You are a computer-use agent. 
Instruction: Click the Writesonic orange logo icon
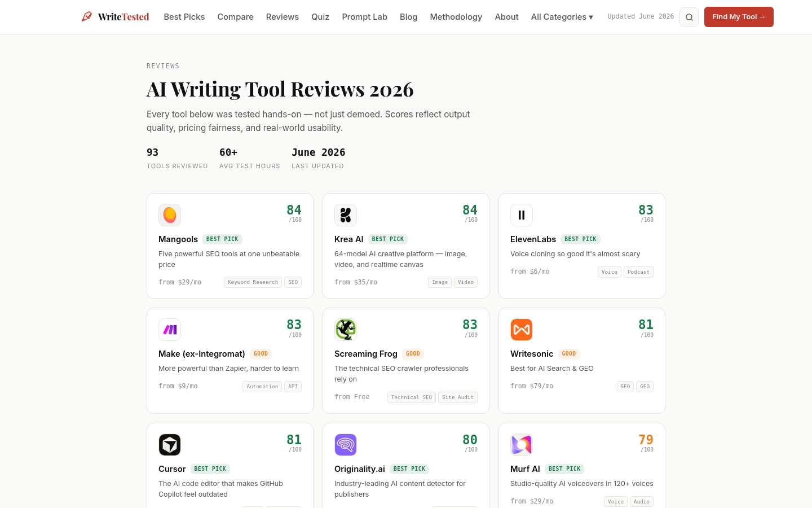pos(522,330)
